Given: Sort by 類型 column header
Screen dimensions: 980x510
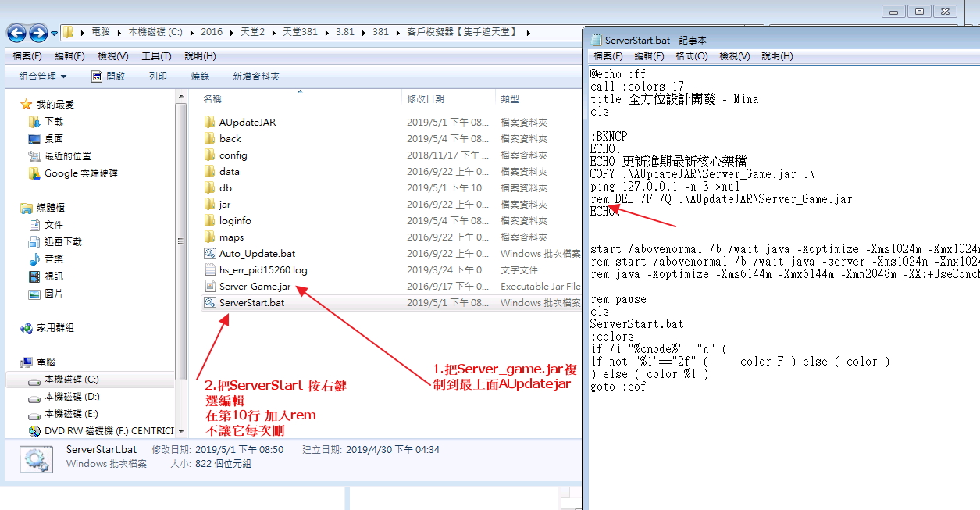Looking at the screenshot, I should tap(510, 99).
